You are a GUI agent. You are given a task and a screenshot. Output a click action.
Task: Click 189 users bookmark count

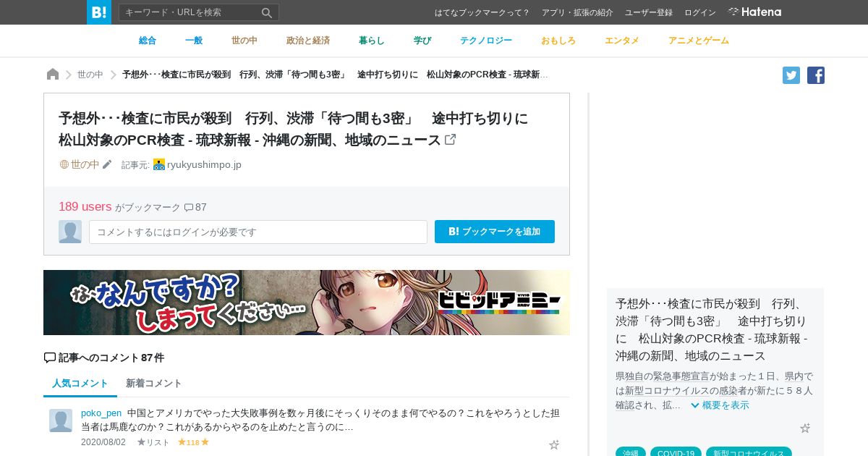point(85,207)
